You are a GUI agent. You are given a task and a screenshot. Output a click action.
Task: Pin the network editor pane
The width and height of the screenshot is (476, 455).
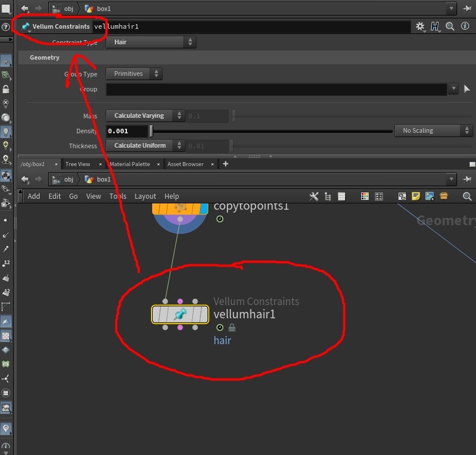coord(467,179)
